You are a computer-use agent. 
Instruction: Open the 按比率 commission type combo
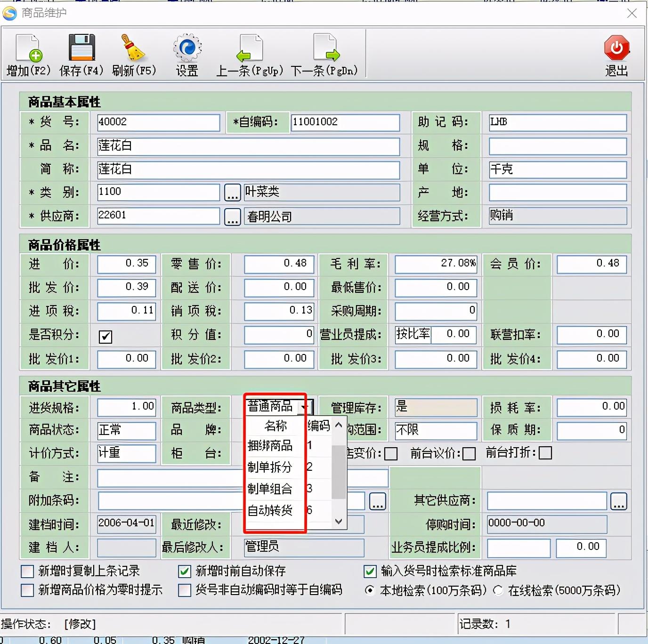point(413,334)
